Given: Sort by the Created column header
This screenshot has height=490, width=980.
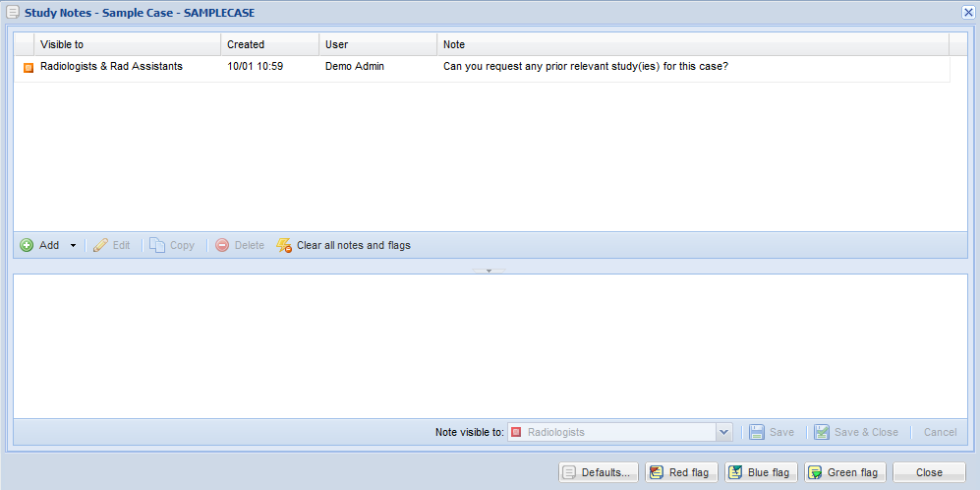Looking at the screenshot, I should tap(270, 44).
